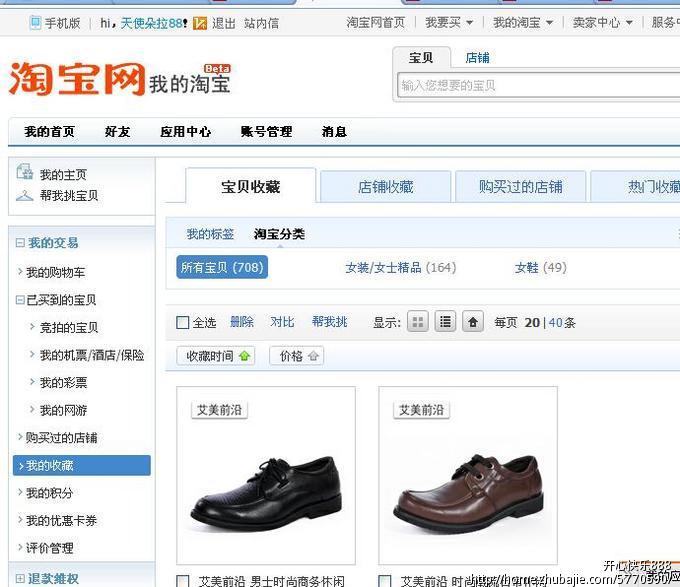Sort items by 价格 button
This screenshot has width=680, height=587.
(x=297, y=356)
